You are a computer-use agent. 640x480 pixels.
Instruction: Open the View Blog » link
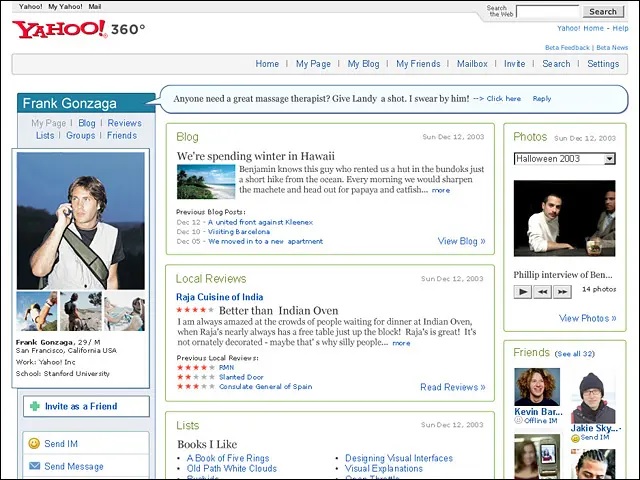pos(461,241)
